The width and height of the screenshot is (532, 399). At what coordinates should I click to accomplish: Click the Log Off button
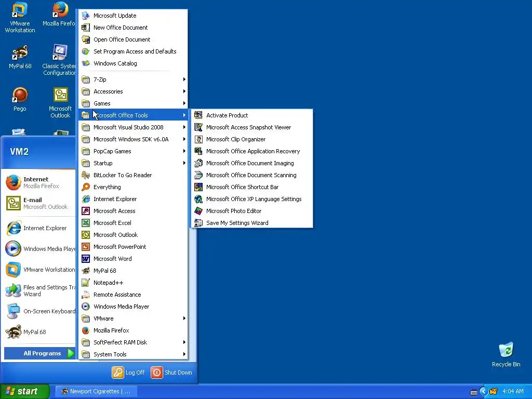(x=128, y=373)
